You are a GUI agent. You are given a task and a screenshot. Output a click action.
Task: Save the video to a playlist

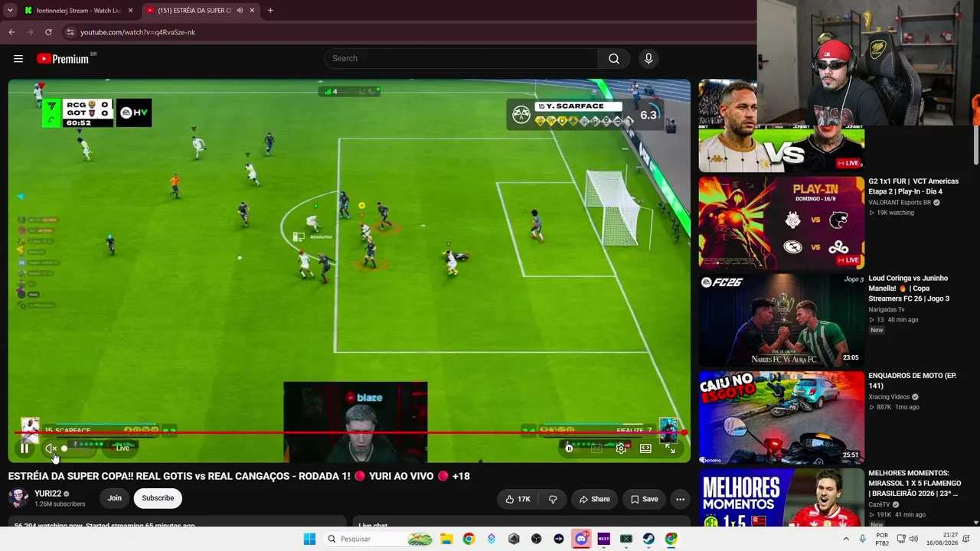(x=644, y=499)
